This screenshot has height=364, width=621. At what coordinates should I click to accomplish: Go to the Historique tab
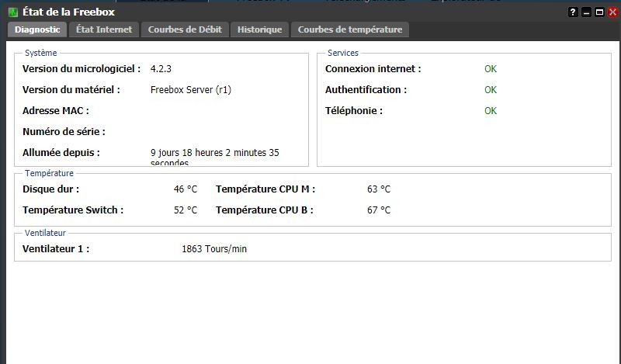click(x=259, y=29)
